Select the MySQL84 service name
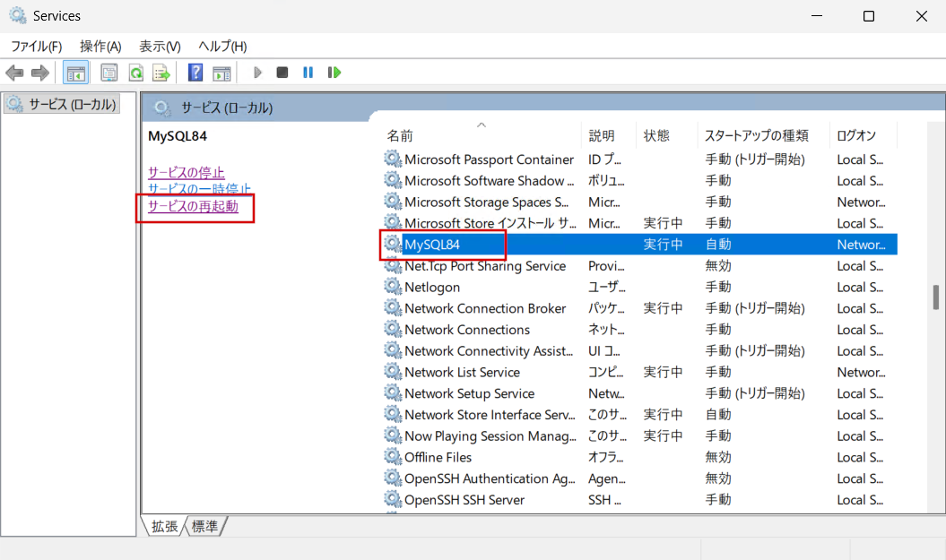This screenshot has width=946, height=560. click(x=432, y=244)
